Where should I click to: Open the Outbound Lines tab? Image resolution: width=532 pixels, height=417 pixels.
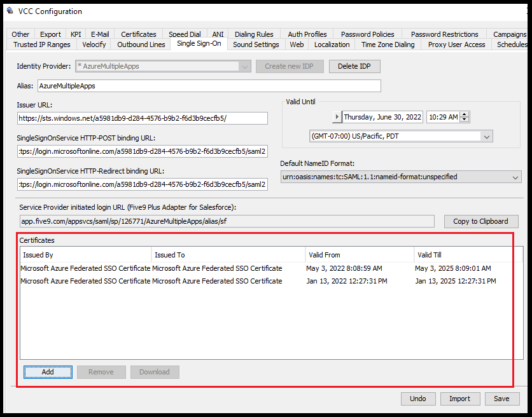(141, 44)
